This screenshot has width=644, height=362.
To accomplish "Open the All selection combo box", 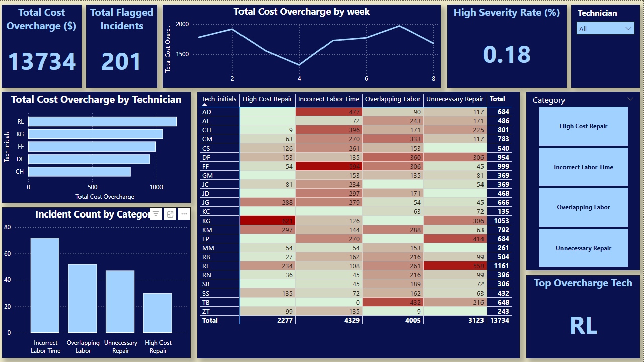I will point(605,28).
